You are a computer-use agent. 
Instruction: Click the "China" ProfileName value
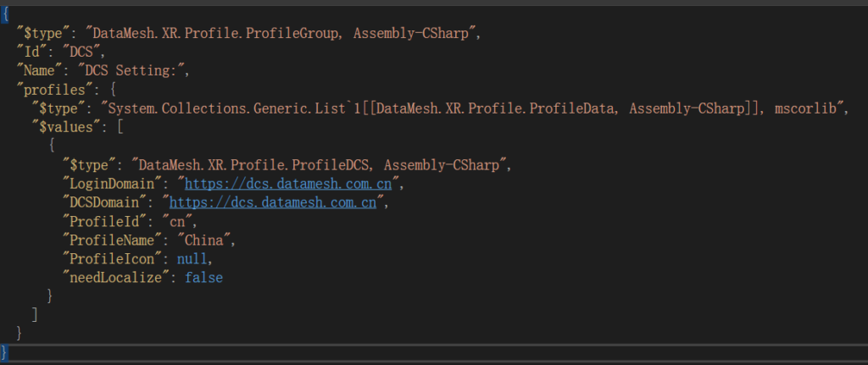tap(205, 240)
